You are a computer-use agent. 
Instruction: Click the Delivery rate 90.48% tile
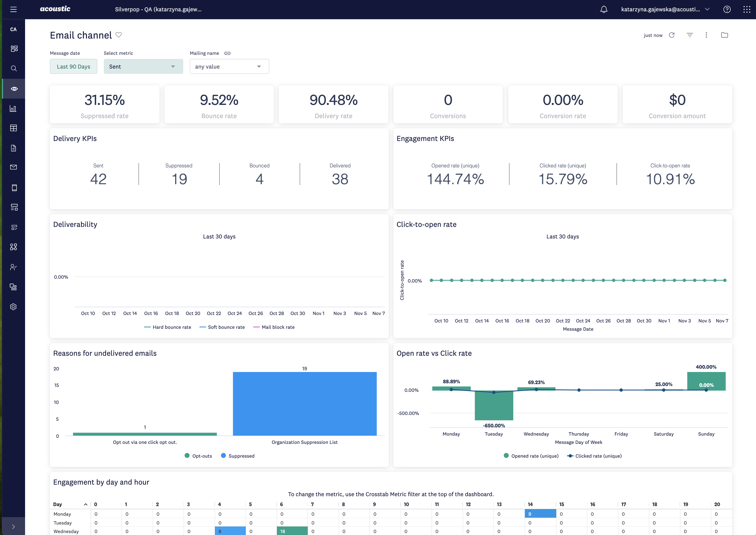click(x=334, y=104)
